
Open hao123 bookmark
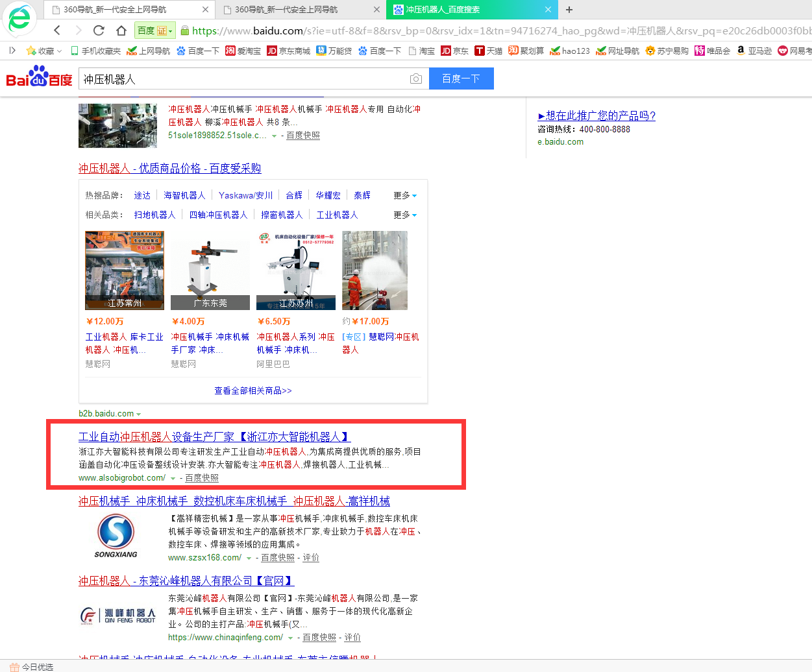(570, 51)
